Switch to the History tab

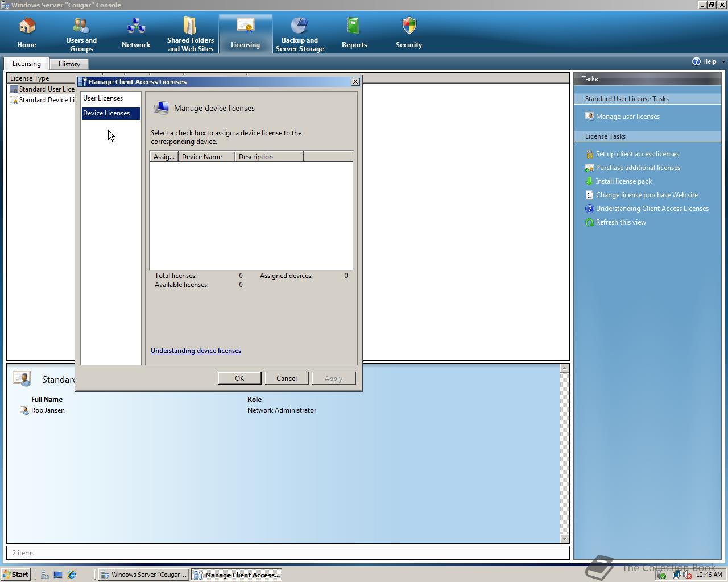pyautogui.click(x=69, y=64)
